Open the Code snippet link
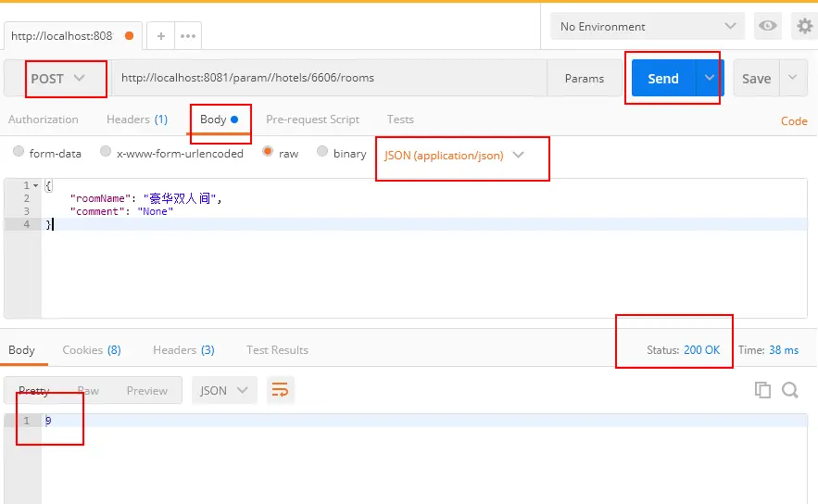 (794, 121)
